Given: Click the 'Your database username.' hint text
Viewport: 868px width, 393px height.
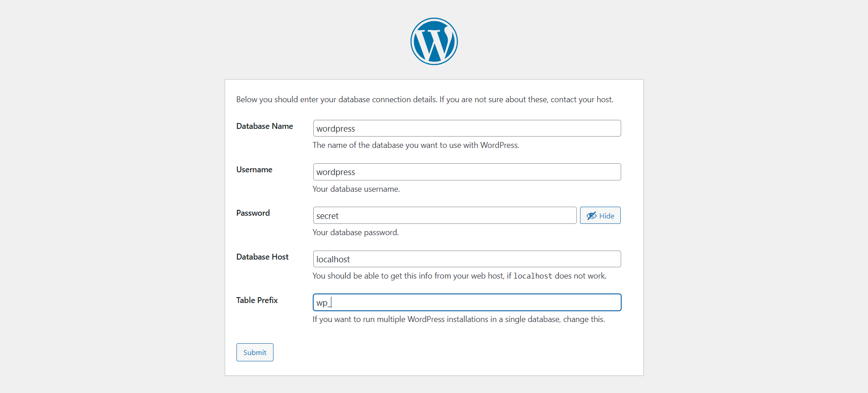Looking at the screenshot, I should (x=356, y=189).
